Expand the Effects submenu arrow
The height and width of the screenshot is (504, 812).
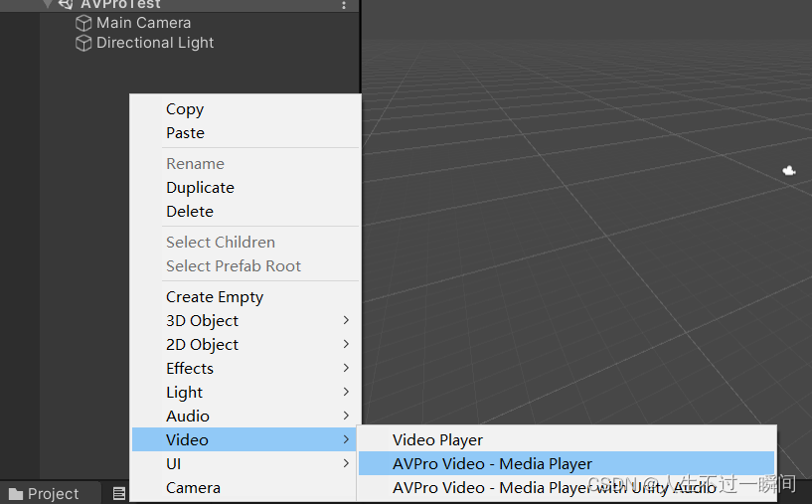click(346, 368)
